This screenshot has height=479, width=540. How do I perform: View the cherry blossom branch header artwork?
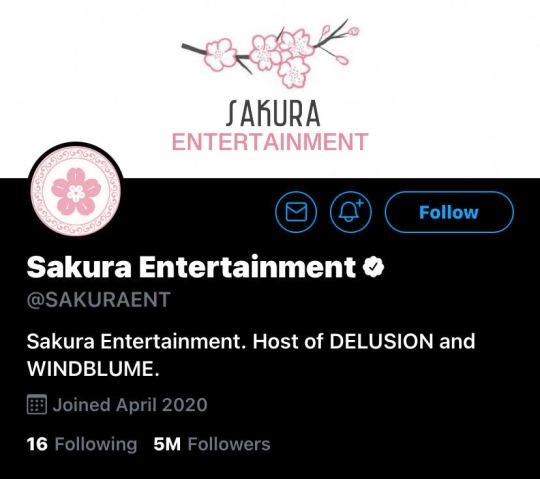pos(271,53)
